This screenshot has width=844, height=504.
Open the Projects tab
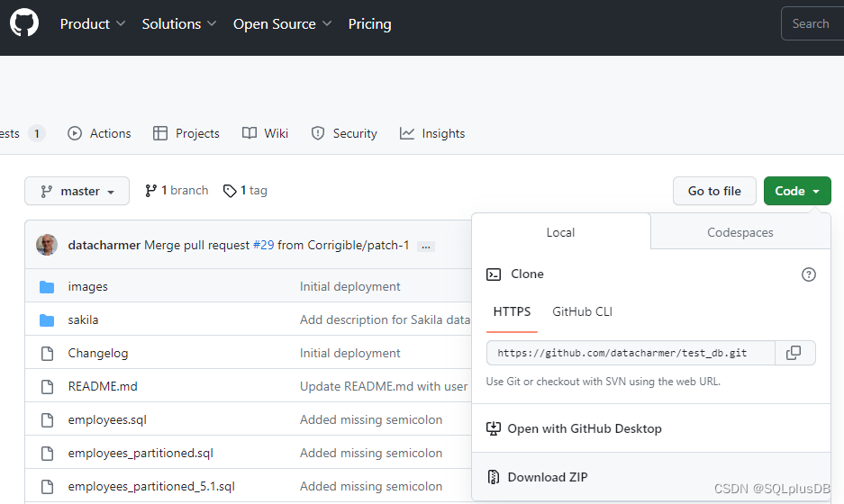186,133
